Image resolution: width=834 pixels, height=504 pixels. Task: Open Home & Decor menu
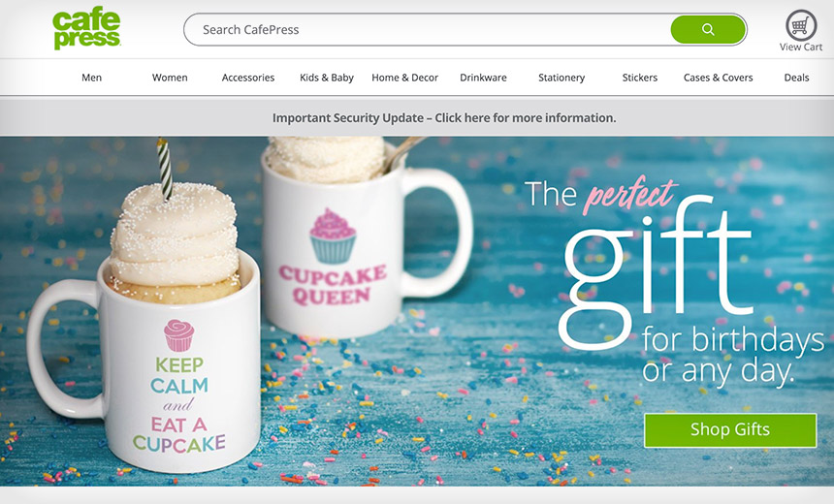click(404, 78)
